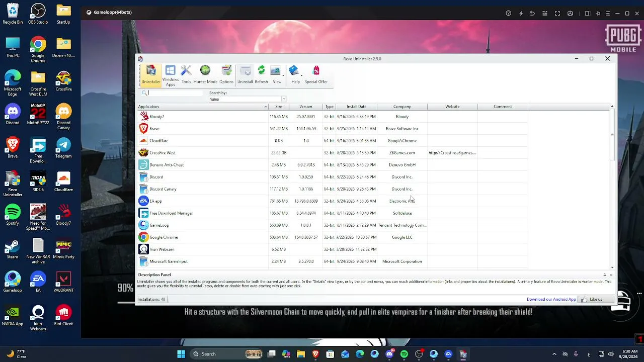Launch Steam from the desktop
The image size is (644, 362).
[x=13, y=249]
